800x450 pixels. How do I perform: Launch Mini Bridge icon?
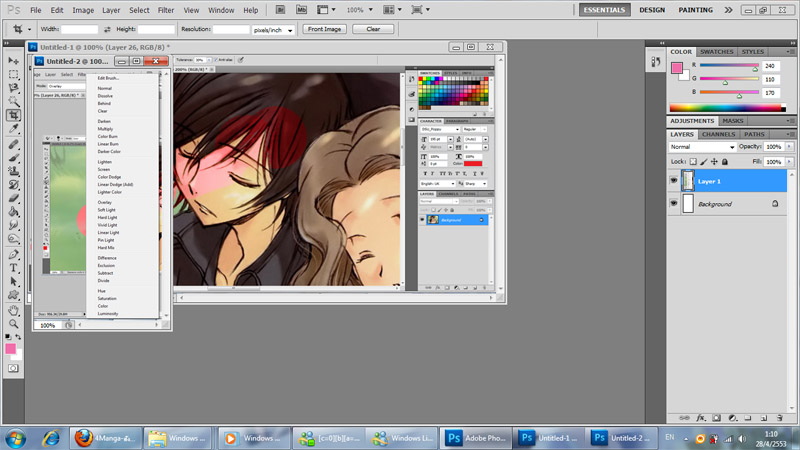pos(302,10)
